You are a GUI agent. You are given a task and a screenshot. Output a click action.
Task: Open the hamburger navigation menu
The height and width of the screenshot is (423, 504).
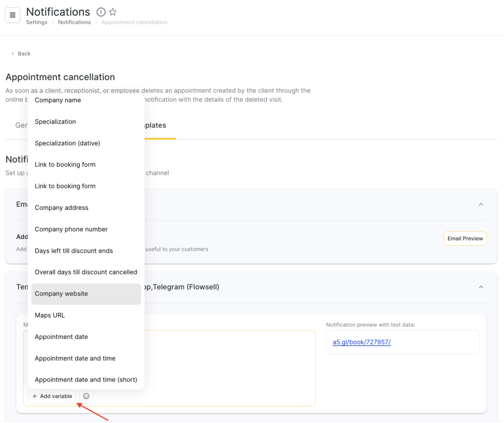[x=12, y=15]
